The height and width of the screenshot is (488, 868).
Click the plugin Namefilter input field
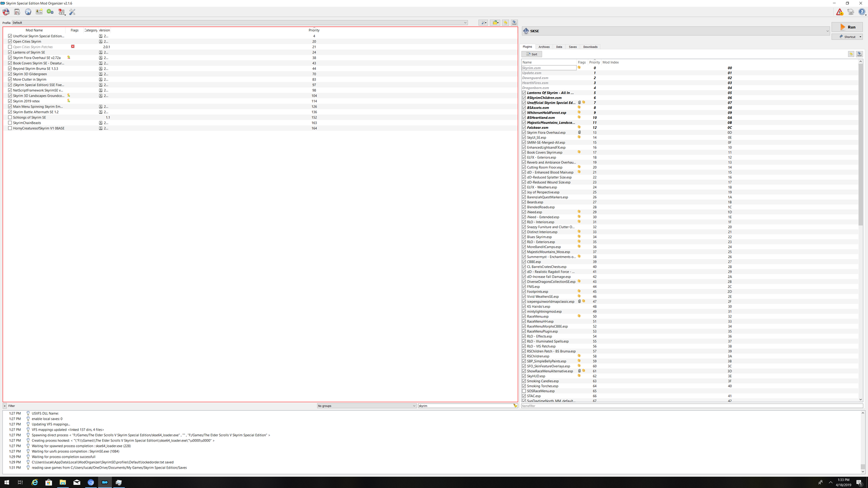click(x=692, y=406)
